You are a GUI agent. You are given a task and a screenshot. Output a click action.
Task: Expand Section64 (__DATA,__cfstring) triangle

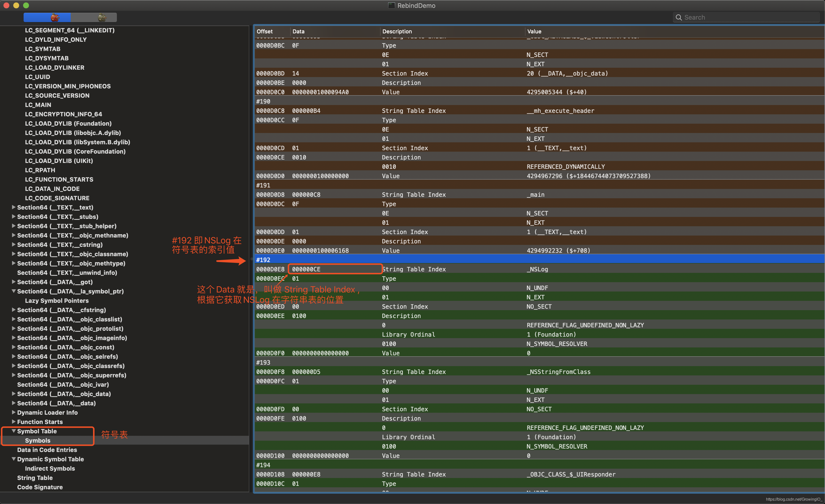[14, 310]
